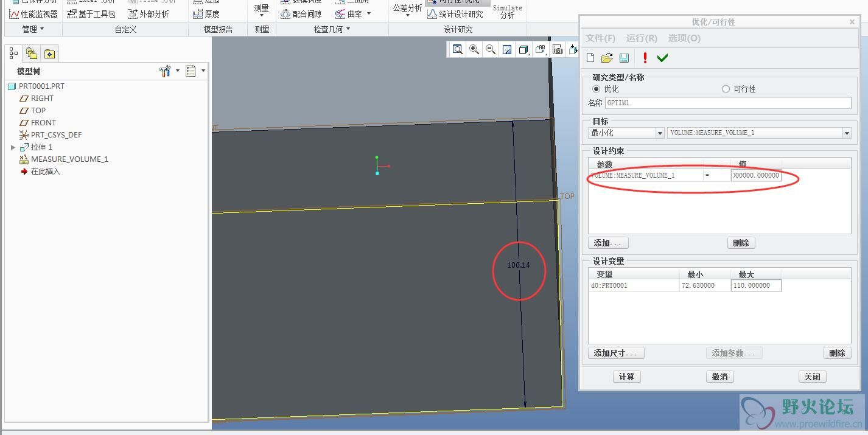Click the zoom in magnifier icon
Image resolution: width=868 pixels, height=435 pixels.
coord(474,50)
